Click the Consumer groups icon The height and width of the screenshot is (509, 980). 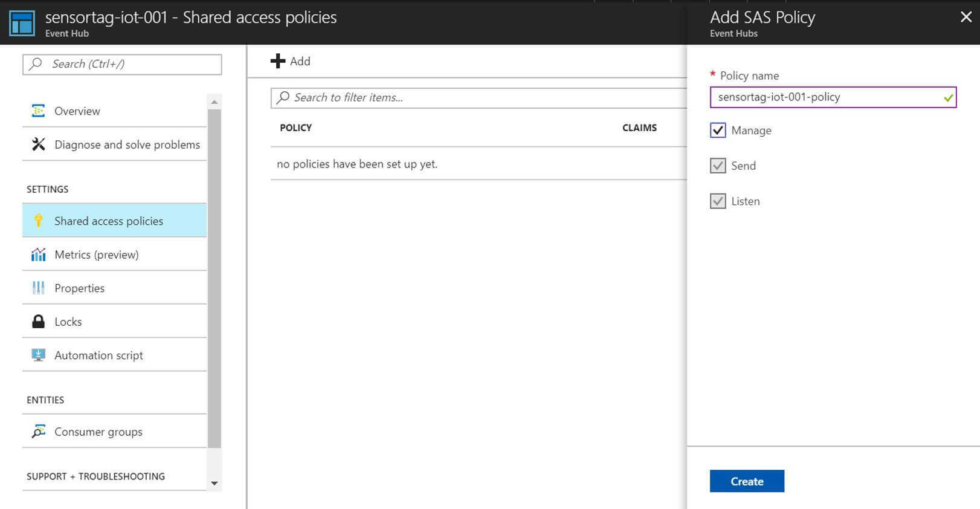pos(38,432)
